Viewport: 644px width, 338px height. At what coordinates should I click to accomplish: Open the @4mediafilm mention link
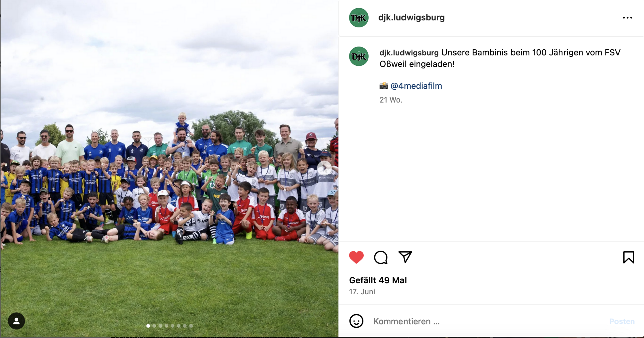(x=416, y=86)
